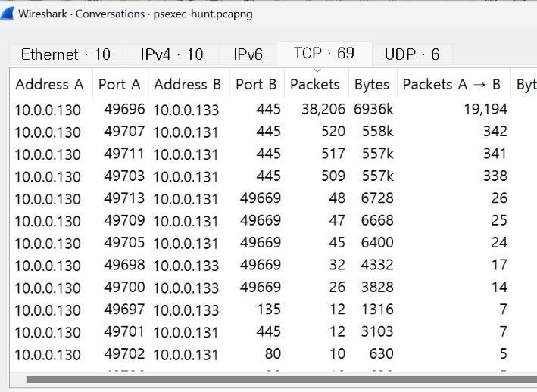
Task: Click the sort indicator arrow above Packets
Action: pos(317,70)
